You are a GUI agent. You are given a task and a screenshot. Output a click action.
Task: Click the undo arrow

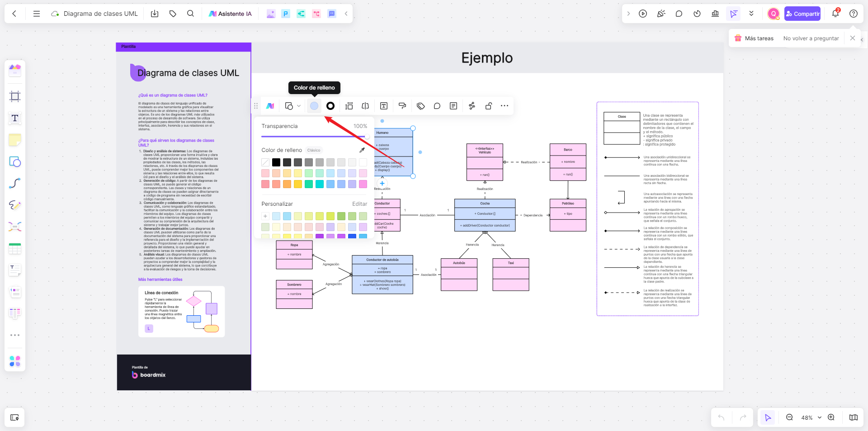tap(721, 417)
